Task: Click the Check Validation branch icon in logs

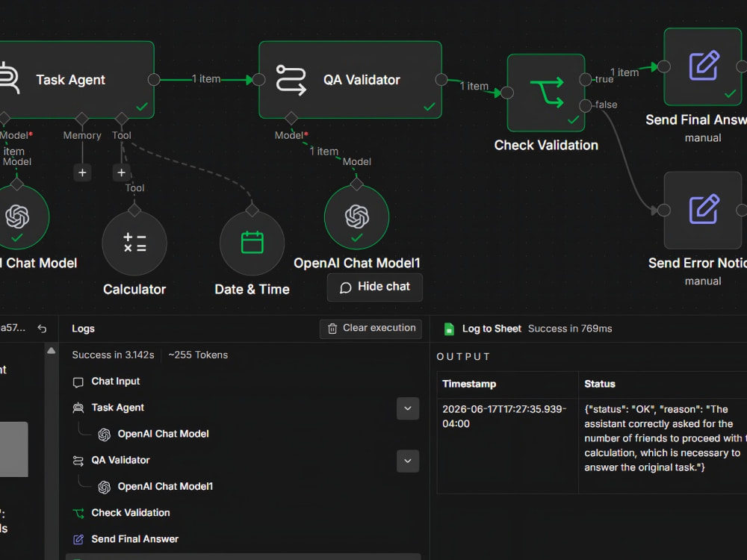Action: 78,514
